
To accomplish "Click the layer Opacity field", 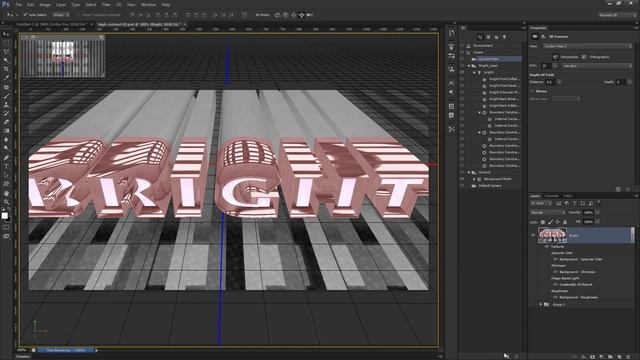I will (x=588, y=213).
